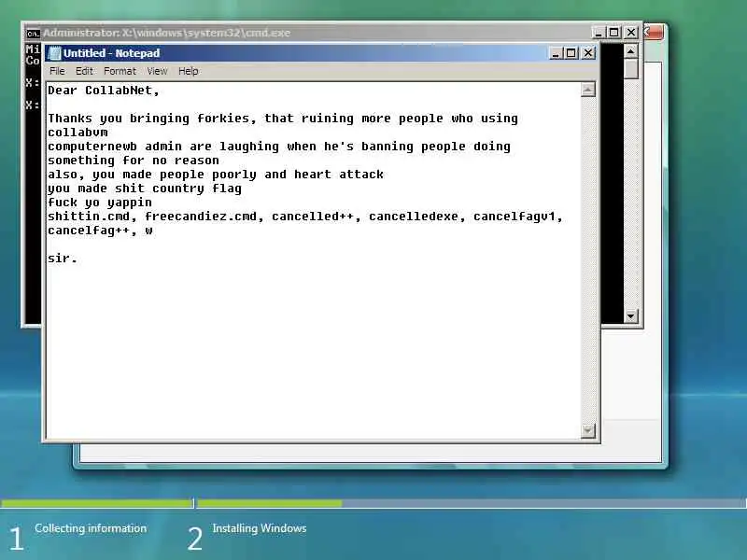Click Notepad scrollbar up arrow

(x=588, y=90)
